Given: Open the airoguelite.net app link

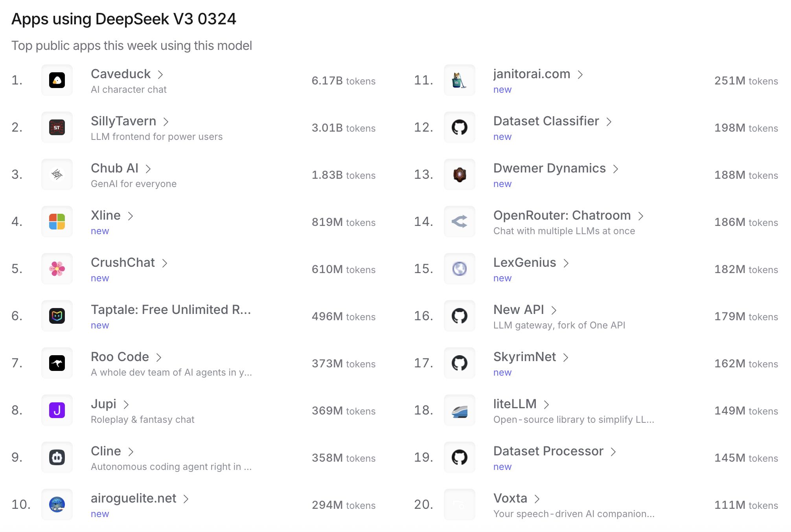Looking at the screenshot, I should 133,498.
